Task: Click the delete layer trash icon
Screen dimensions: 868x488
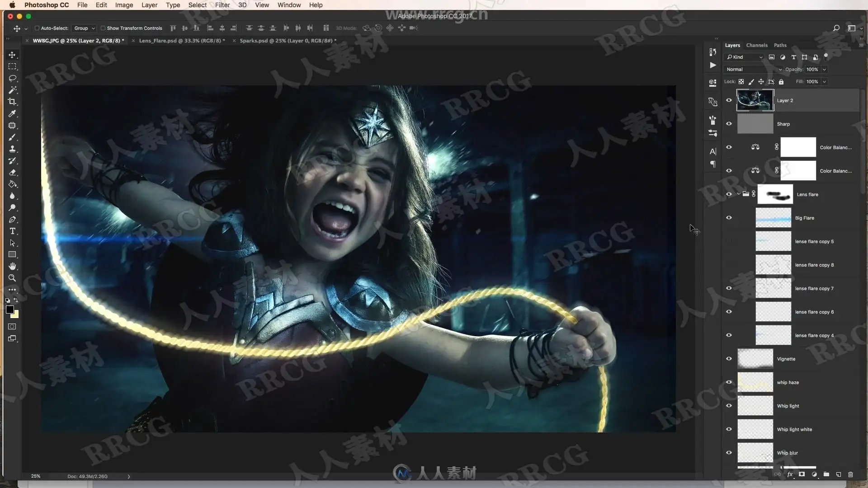Action: (850, 474)
